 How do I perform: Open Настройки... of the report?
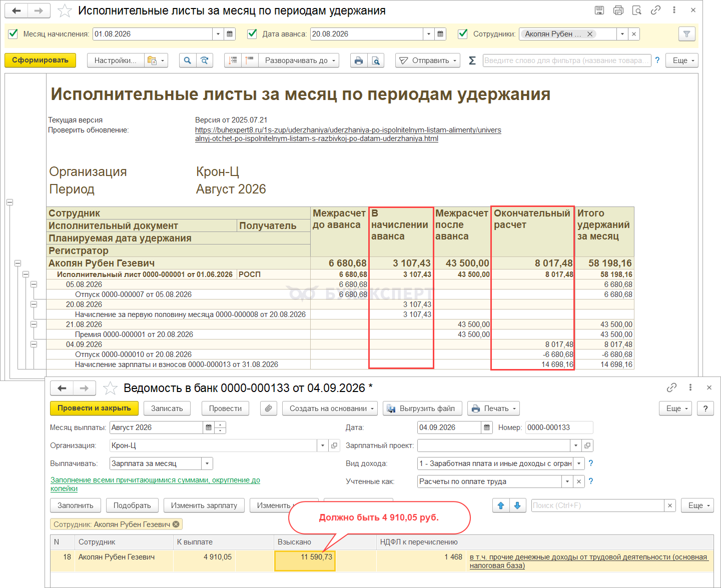point(116,60)
